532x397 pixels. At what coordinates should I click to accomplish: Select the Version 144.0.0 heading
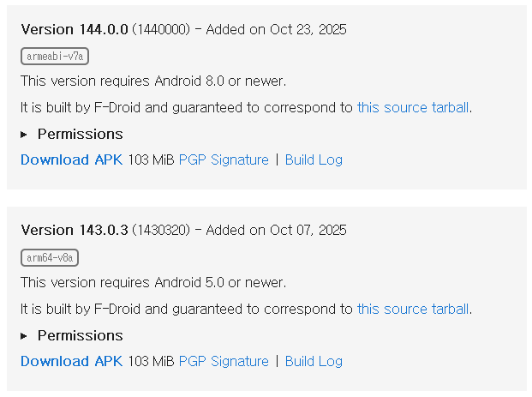tap(75, 29)
